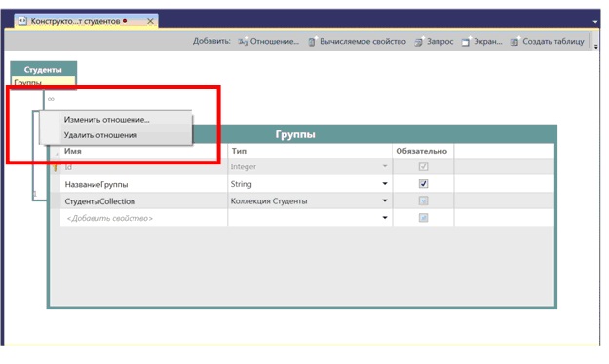Open toolbar overflow options arrow
Viewport: 609px width, 364px height.
(595, 46)
